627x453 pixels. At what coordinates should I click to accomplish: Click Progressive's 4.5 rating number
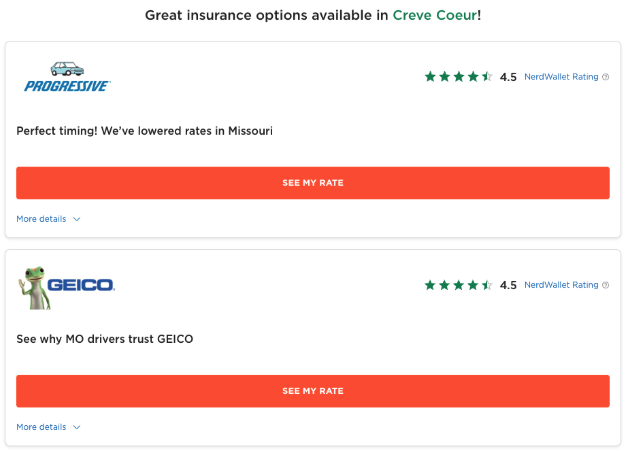[x=508, y=77]
